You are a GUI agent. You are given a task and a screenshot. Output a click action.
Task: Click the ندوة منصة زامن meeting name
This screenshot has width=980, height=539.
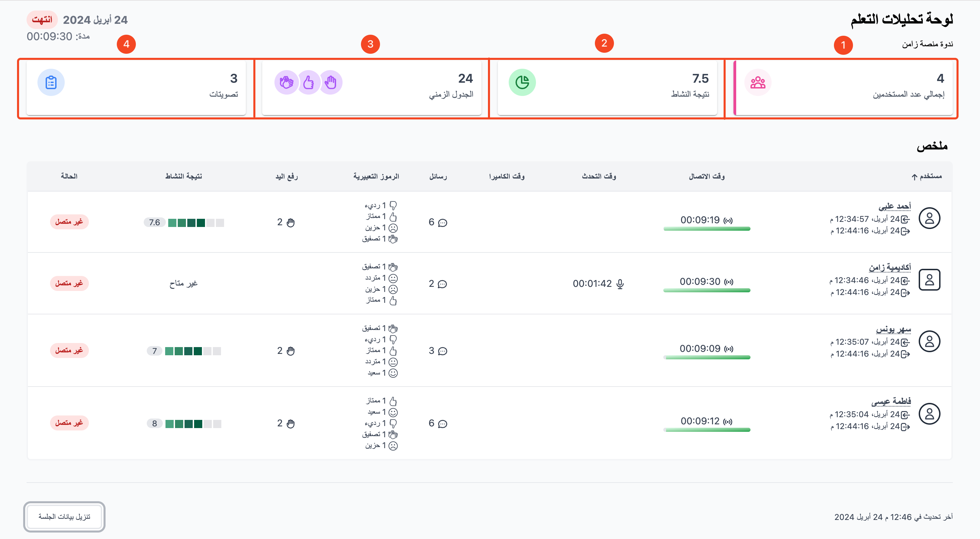coord(927,44)
